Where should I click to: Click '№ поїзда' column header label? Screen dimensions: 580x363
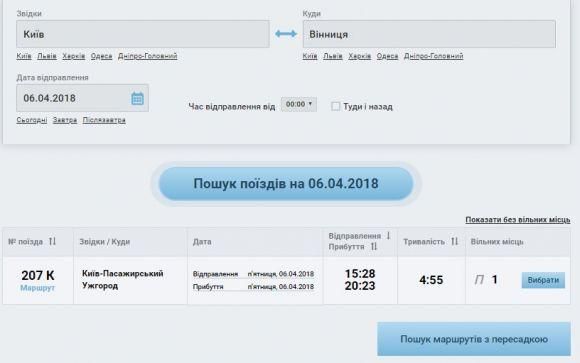pyautogui.click(x=26, y=242)
